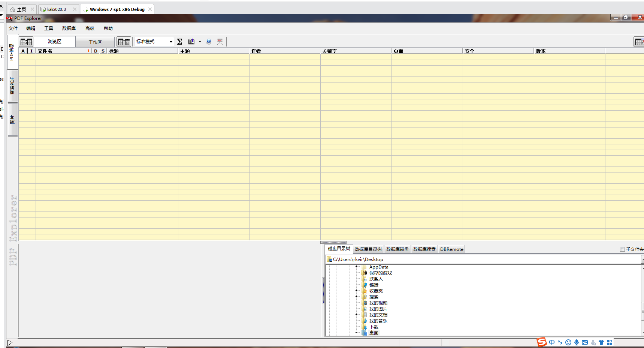This screenshot has height=348, width=644.
Task: Switch to the 工作区 tab
Action: [95, 42]
